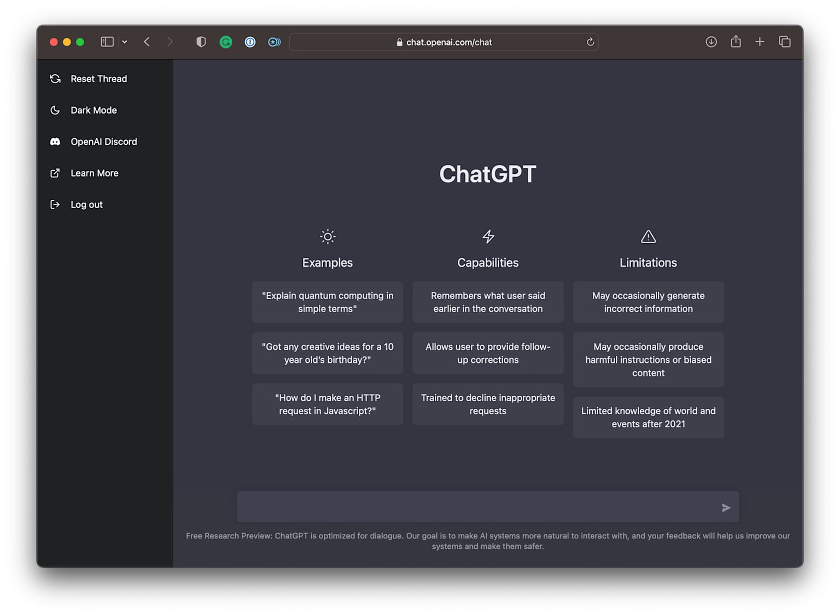The height and width of the screenshot is (616, 840).
Task: Open the sidebar dropdown chevron
Action: pos(125,42)
